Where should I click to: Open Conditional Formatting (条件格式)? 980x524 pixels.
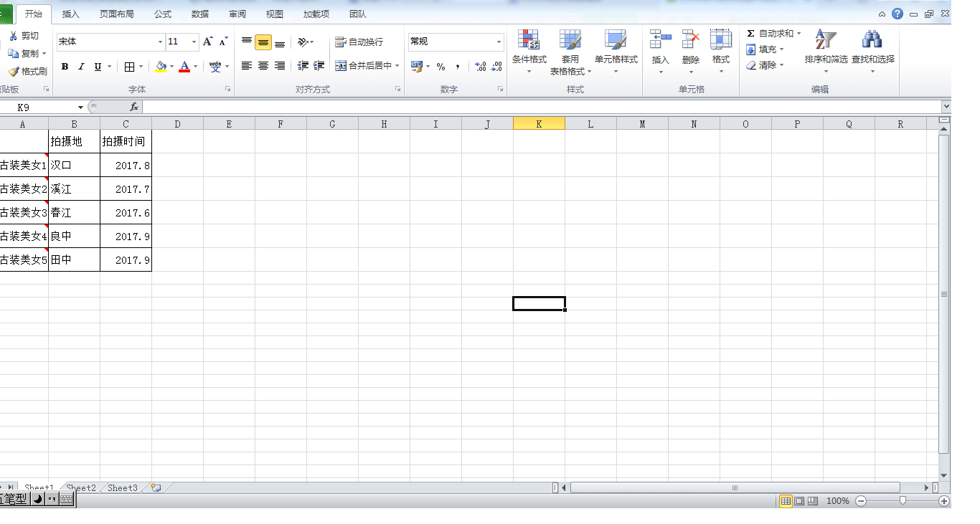(x=529, y=52)
